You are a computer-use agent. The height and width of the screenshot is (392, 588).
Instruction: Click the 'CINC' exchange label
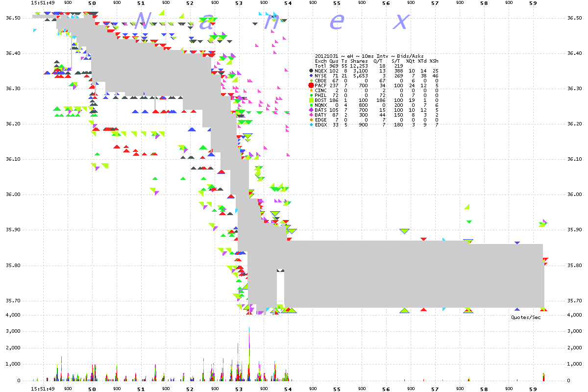320,91
